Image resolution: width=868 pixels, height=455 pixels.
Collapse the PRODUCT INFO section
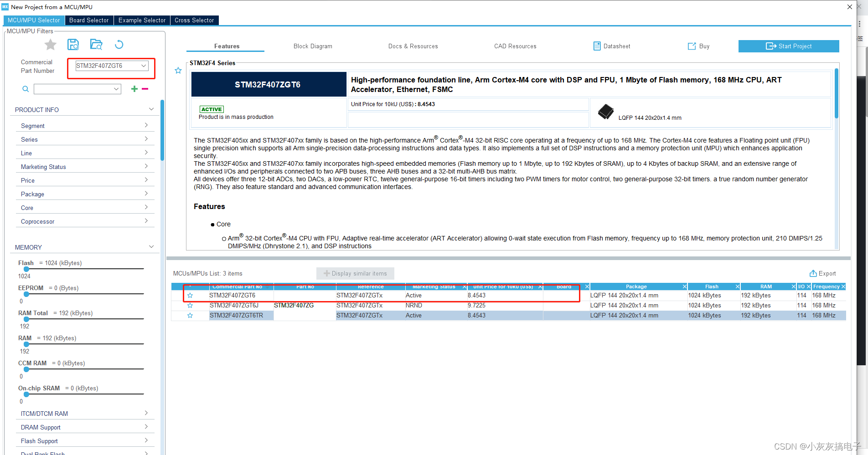[x=151, y=109]
